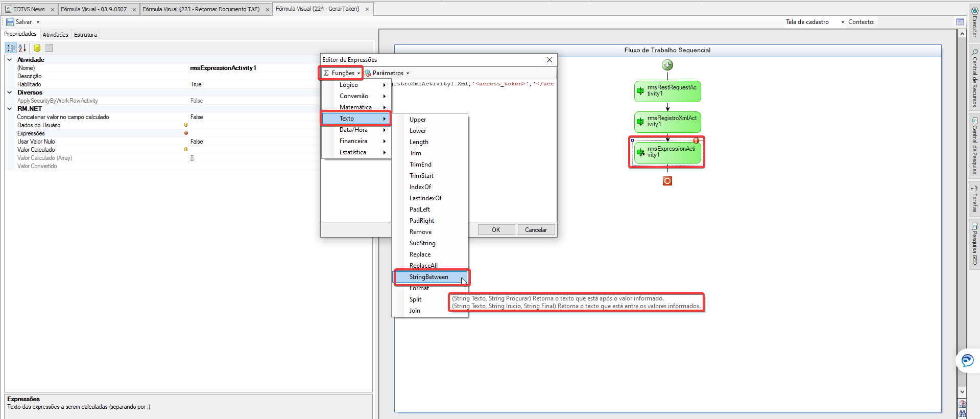Expand the Data/Hora submenu
This screenshot has width=980, height=419.
tap(356, 130)
